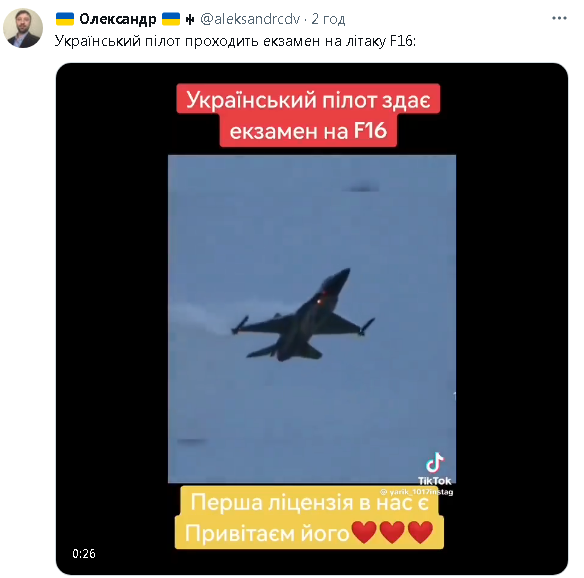Image resolution: width=584 pixels, height=578 pixels.
Task: Click the first red heart emoji
Action: coord(364,532)
